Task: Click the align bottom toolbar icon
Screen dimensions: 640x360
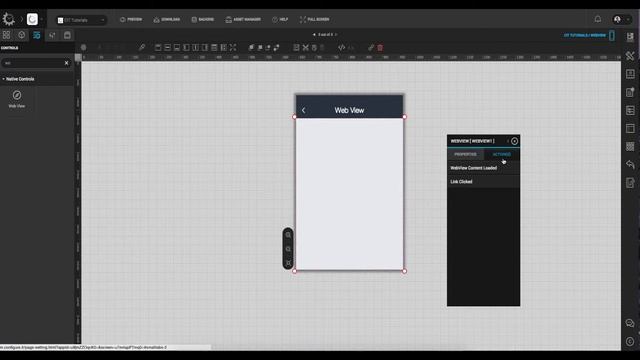Action: point(177,48)
